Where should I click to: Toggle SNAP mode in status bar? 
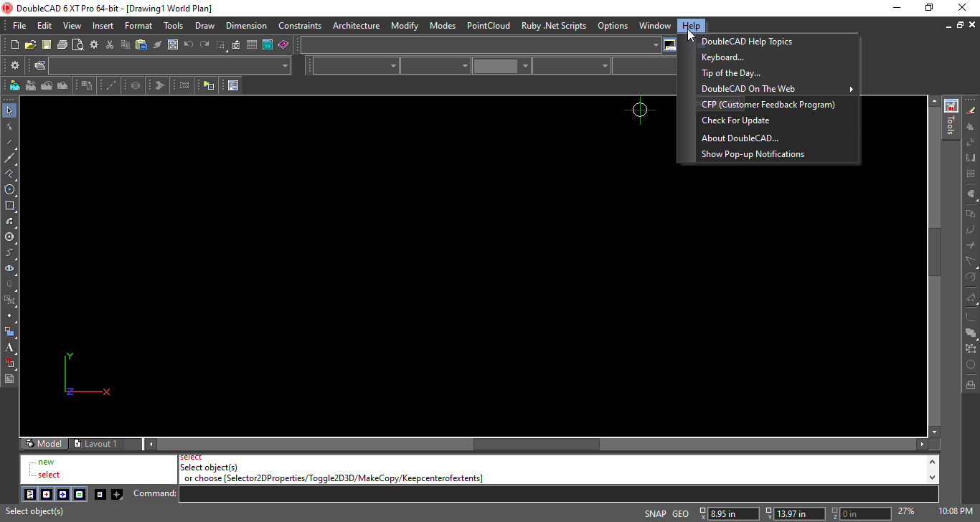[655, 513]
